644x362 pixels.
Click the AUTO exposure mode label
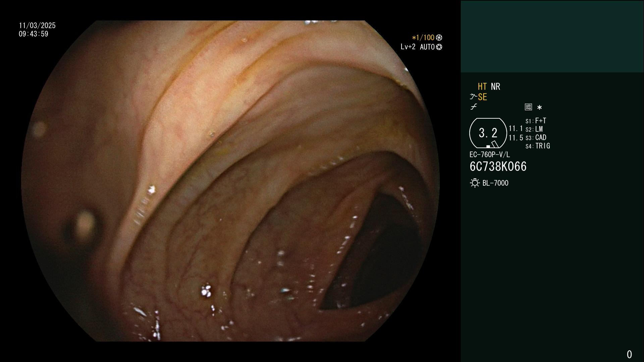click(427, 47)
